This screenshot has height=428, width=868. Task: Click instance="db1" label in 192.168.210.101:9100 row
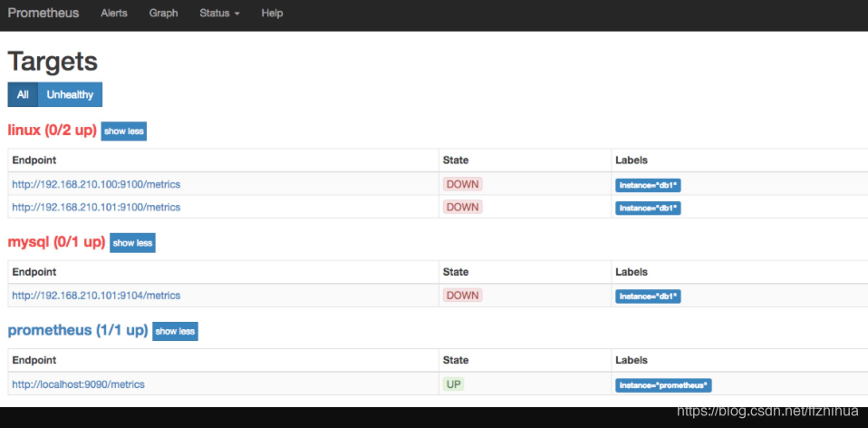(648, 209)
